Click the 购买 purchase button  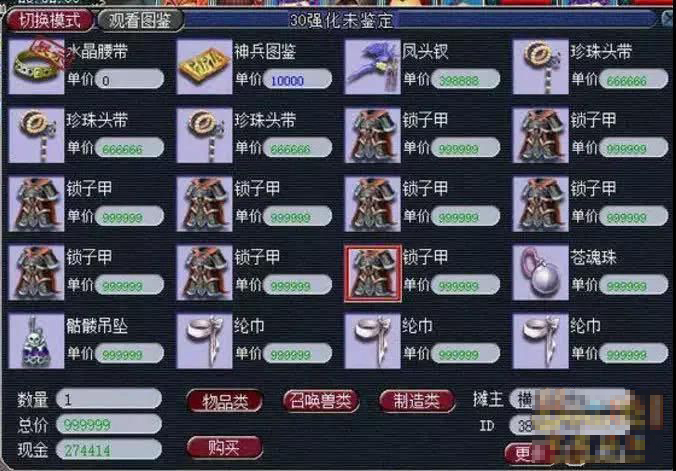point(225,448)
